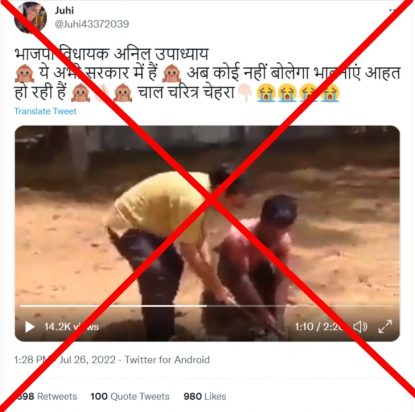The height and width of the screenshot is (412, 415).
Task: Play the embedded tweet video
Action: click(x=30, y=327)
